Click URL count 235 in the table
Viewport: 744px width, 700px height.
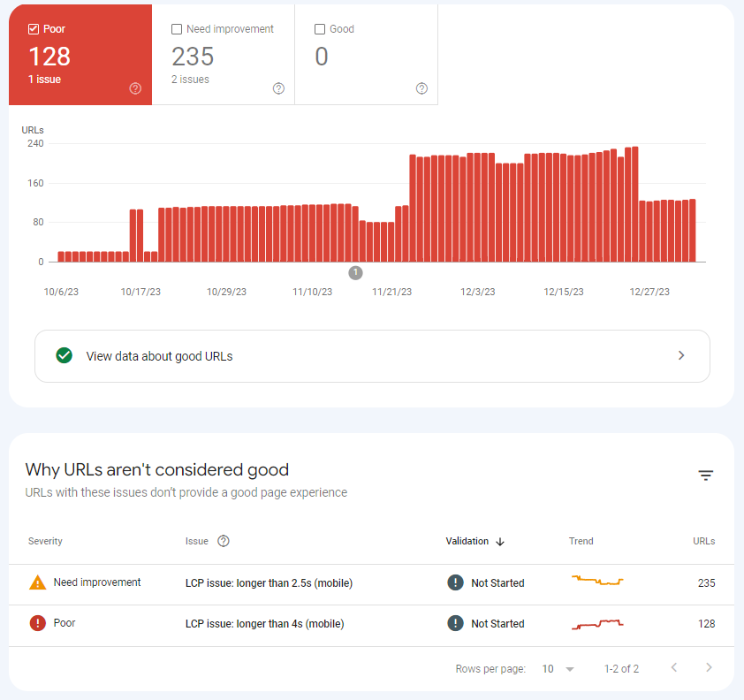pyautogui.click(x=706, y=582)
